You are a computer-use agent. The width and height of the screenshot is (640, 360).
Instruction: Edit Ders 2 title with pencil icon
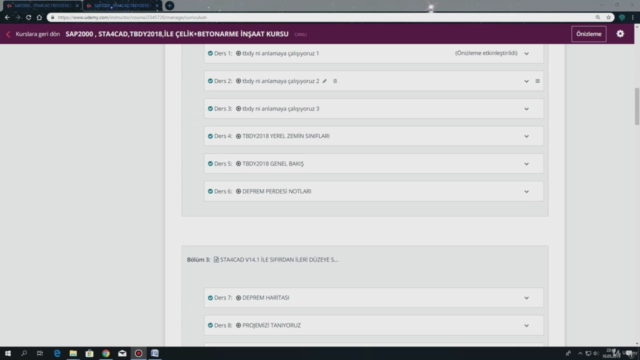[x=324, y=81]
